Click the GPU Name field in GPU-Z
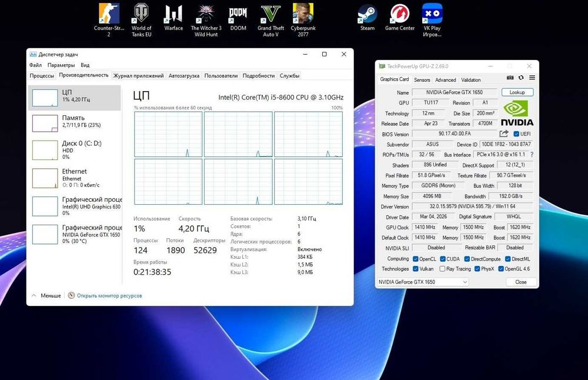Image resolution: width=588 pixels, height=380 pixels. pos(455,92)
